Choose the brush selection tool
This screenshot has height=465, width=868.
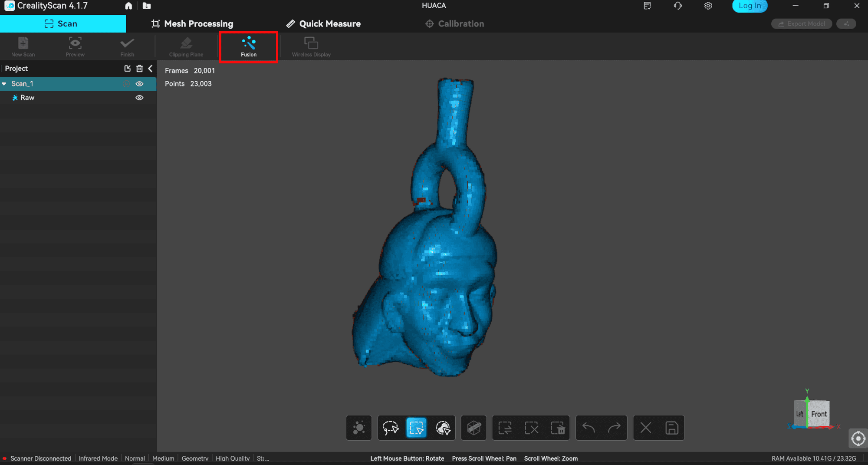tap(443, 428)
